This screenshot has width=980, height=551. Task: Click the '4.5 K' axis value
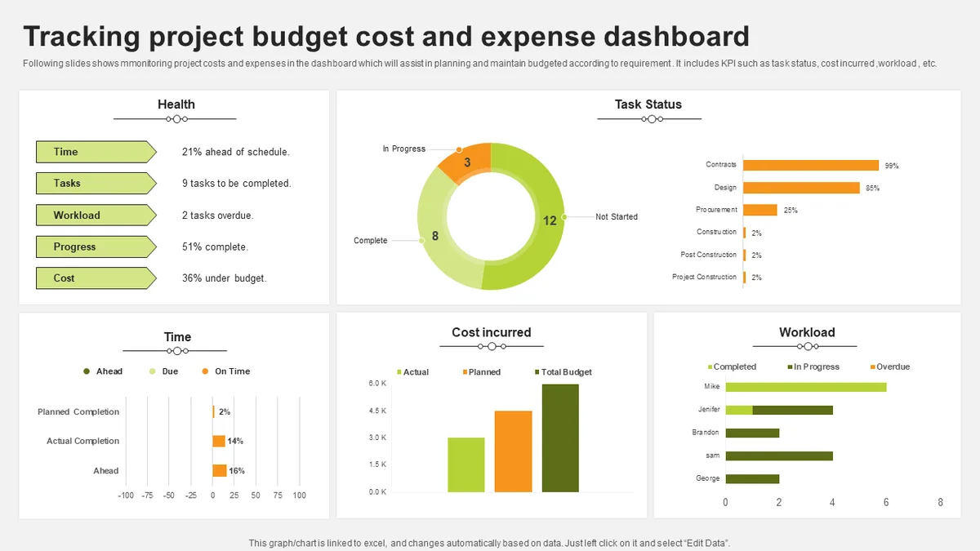point(377,411)
